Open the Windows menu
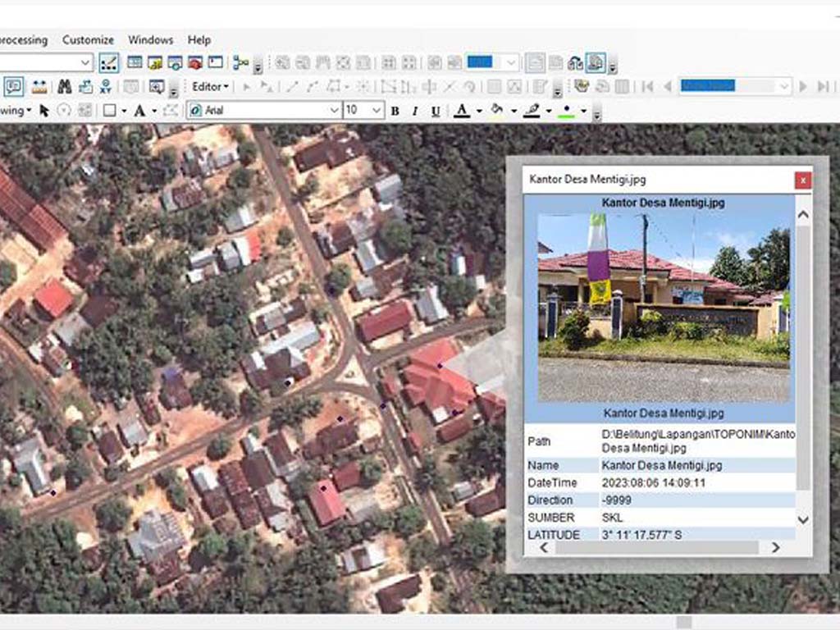Image resolution: width=840 pixels, height=630 pixels. click(x=150, y=39)
